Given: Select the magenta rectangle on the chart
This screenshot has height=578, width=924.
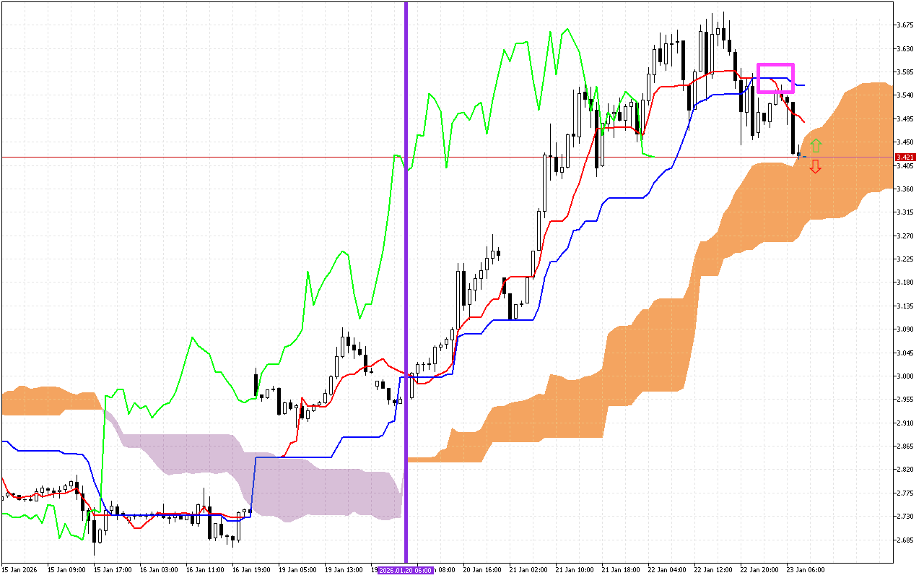Looking at the screenshot, I should coord(775,65).
